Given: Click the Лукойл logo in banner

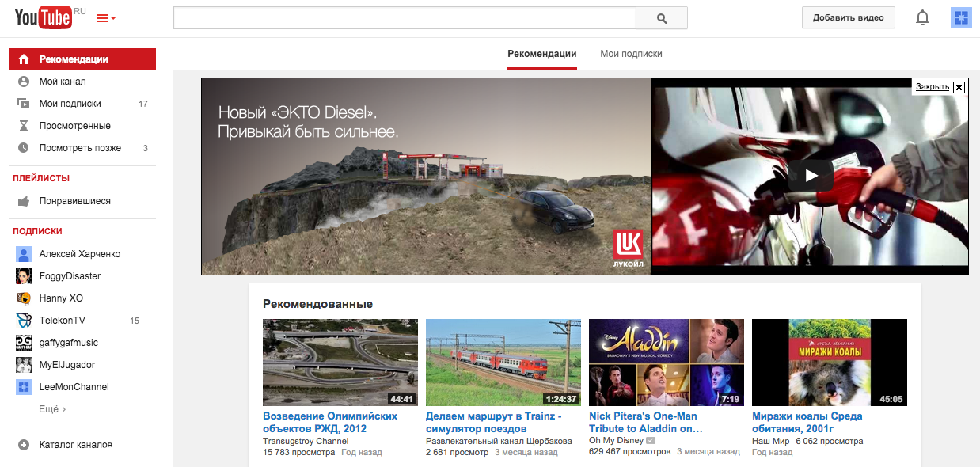Looking at the screenshot, I should 630,249.
